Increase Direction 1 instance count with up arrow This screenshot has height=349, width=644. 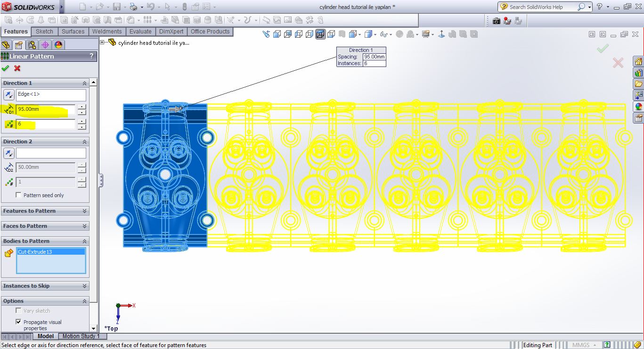pyautogui.click(x=82, y=122)
